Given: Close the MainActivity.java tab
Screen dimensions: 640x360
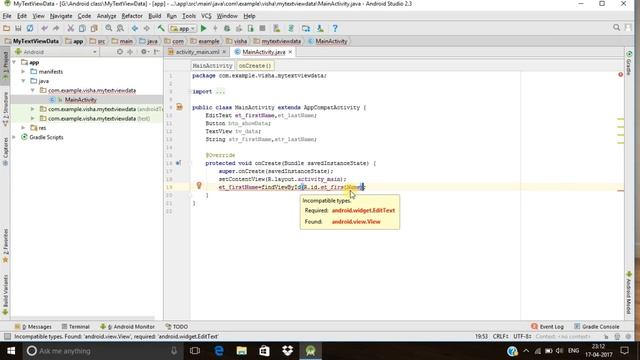Looking at the screenshot, I should [x=290, y=52].
